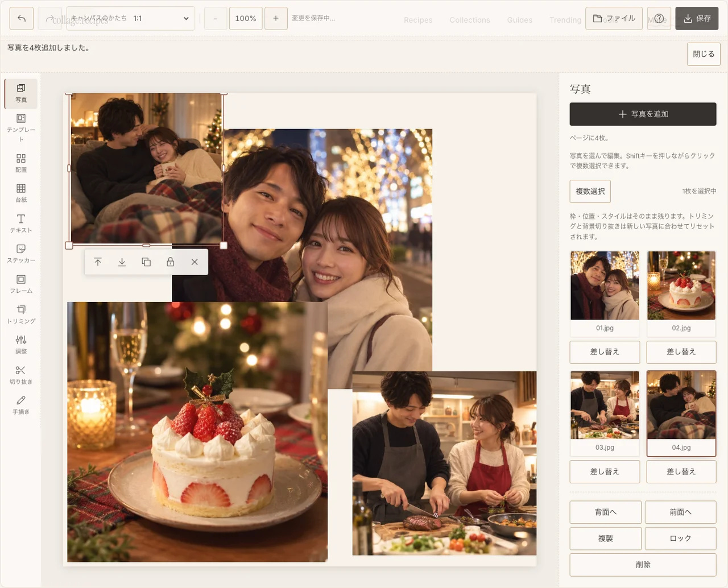Zoom in with the plus button
Screen dimensions: 728x588
tap(276, 18)
